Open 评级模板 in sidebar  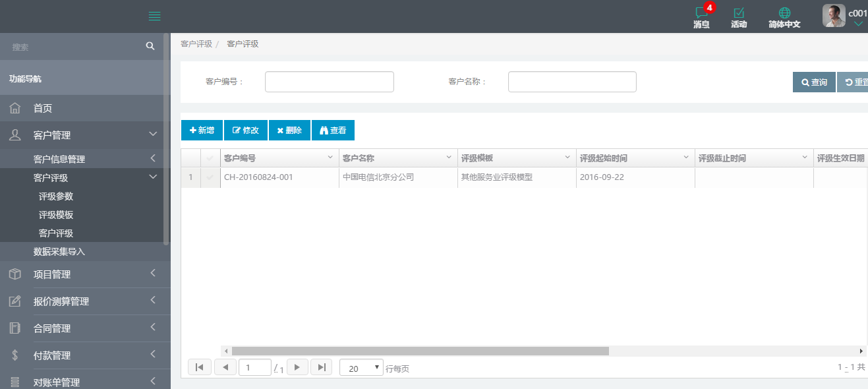pyautogui.click(x=56, y=215)
